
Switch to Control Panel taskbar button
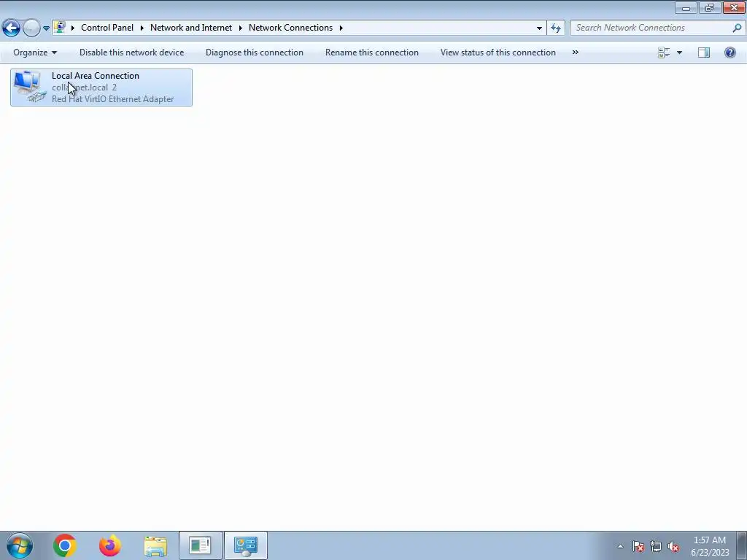(245, 545)
